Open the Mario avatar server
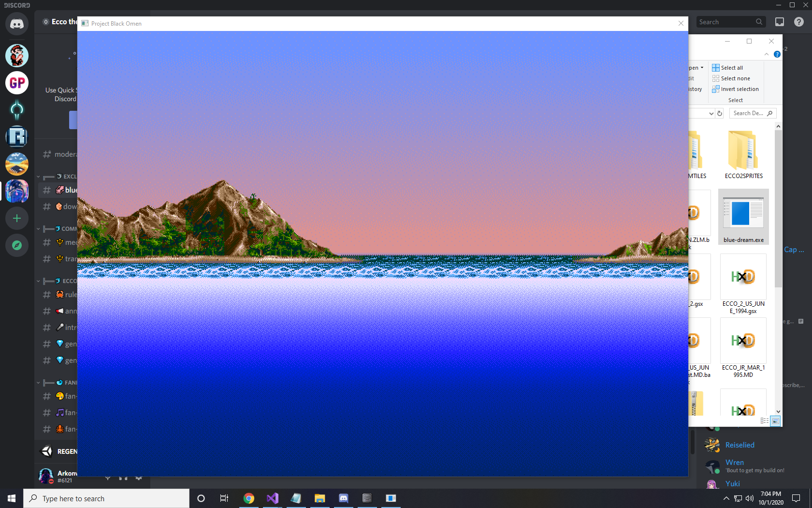 coord(17,56)
